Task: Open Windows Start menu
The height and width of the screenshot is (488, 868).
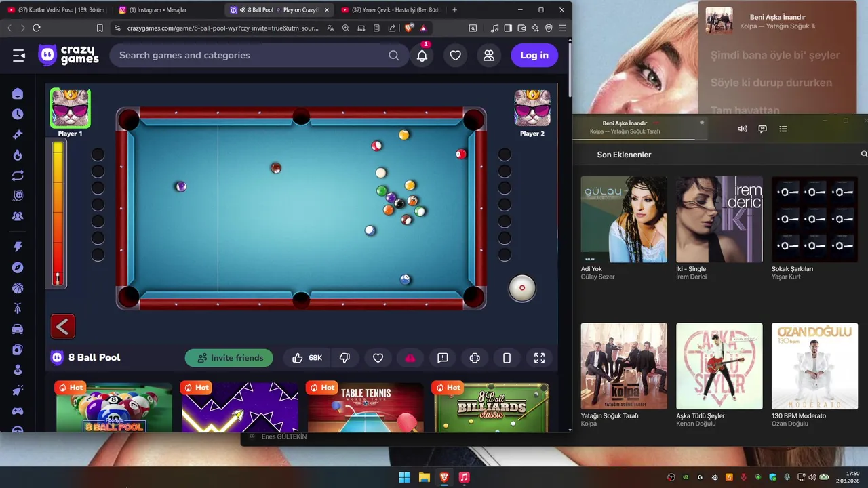Action: coord(404,477)
